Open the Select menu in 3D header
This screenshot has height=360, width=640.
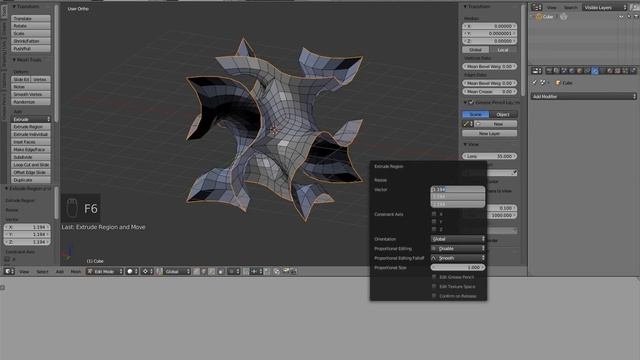click(42, 271)
